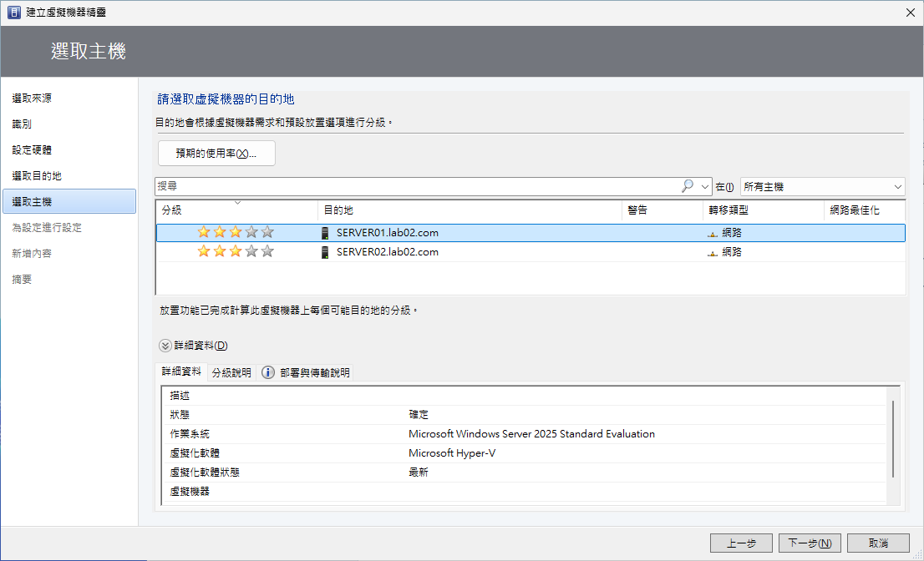Click the star rating for SERVER02
This screenshot has width=924, height=561.
click(235, 252)
